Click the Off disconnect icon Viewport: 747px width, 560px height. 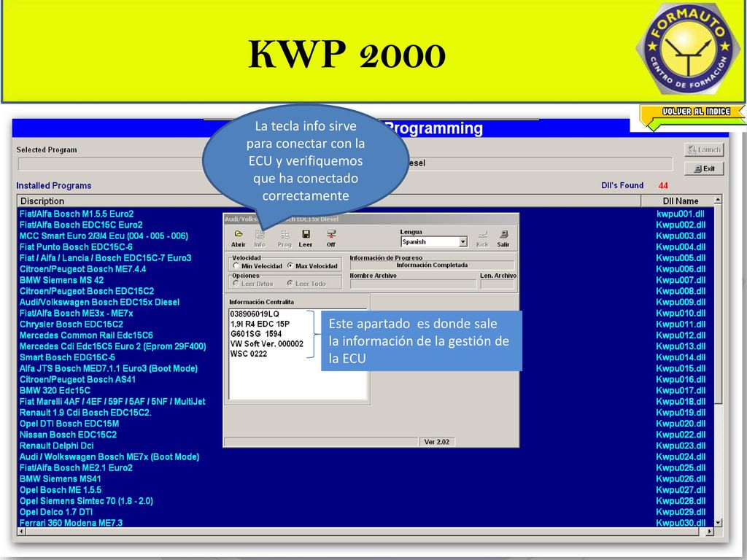click(x=331, y=234)
